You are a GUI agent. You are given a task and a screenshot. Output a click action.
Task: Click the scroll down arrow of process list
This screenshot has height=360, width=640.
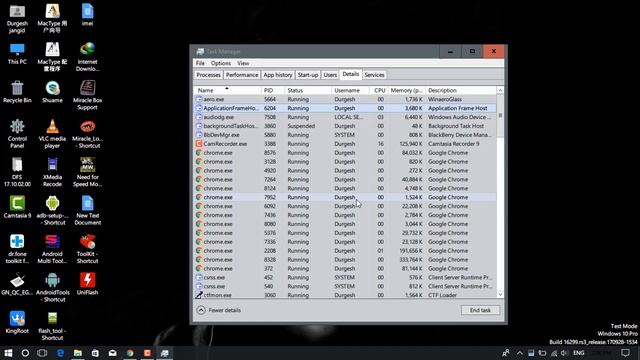click(500, 294)
